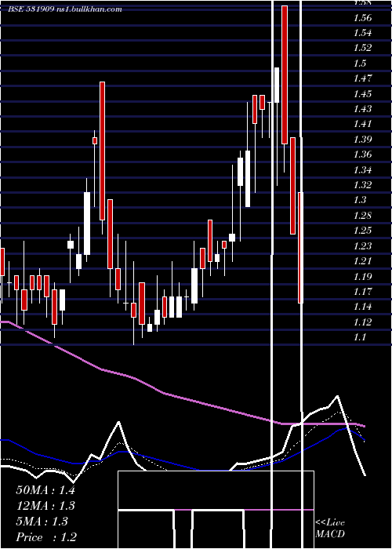The height and width of the screenshot is (549, 392).
Task: Select the 1.45 price axis label
Action: [362, 94]
